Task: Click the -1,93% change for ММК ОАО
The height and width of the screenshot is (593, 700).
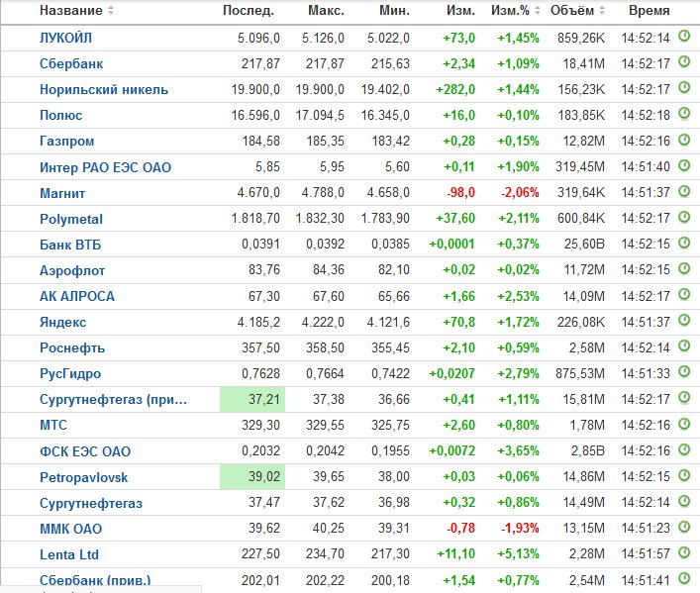Action: (520, 529)
